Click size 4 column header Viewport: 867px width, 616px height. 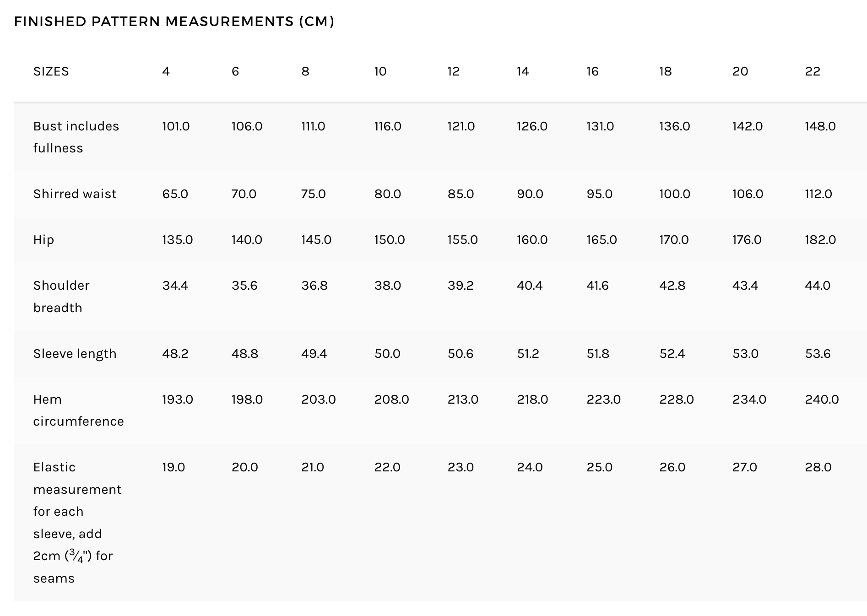(166, 71)
